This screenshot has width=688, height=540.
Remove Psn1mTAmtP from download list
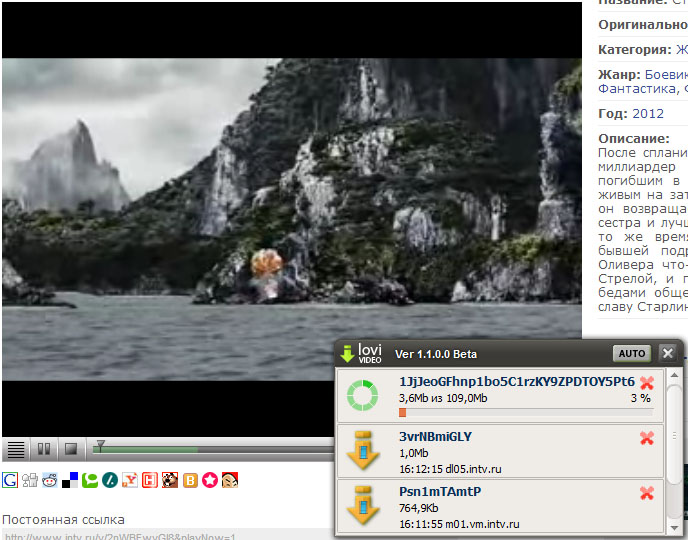(647, 493)
